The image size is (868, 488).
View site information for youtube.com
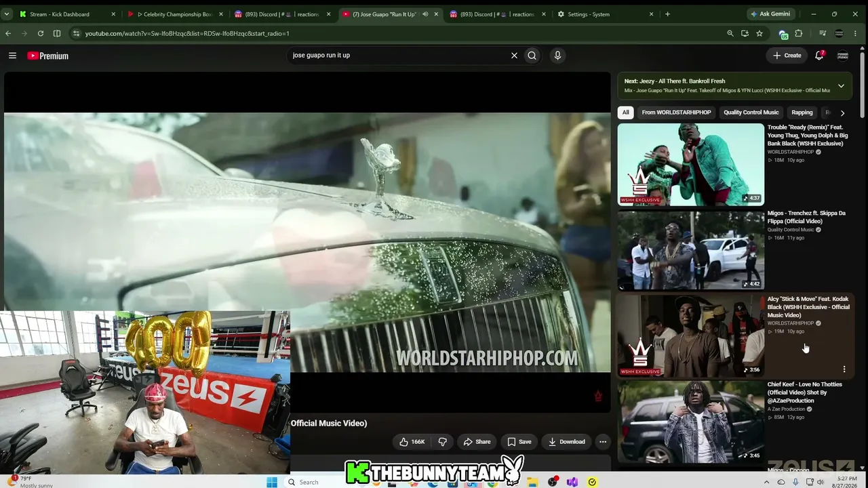pos(76,33)
